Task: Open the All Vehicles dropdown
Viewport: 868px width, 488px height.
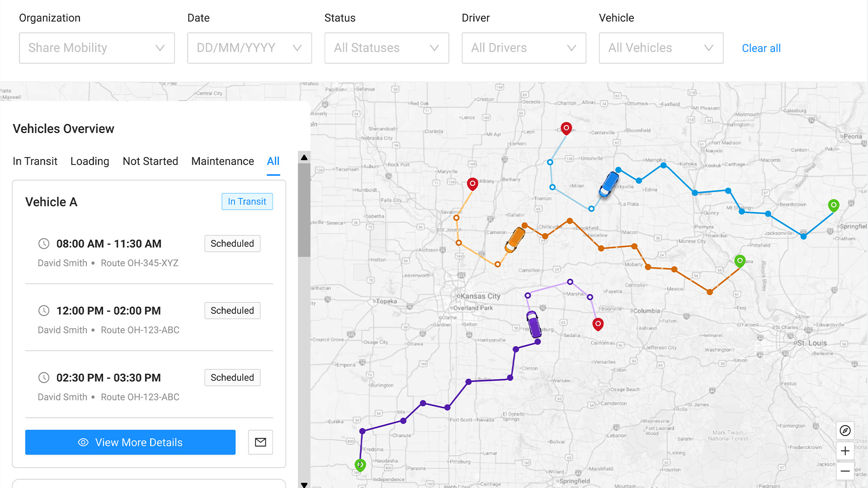Action: pos(660,48)
